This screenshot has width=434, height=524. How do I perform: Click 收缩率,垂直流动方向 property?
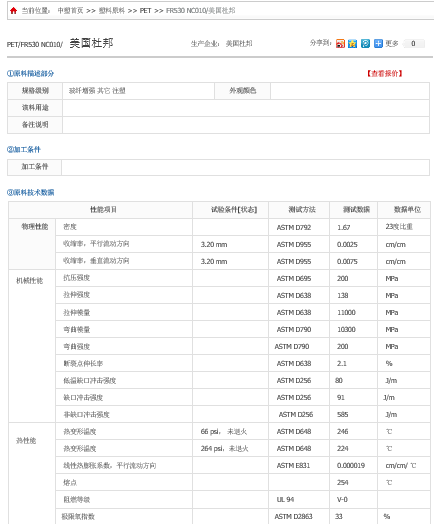pos(96,261)
